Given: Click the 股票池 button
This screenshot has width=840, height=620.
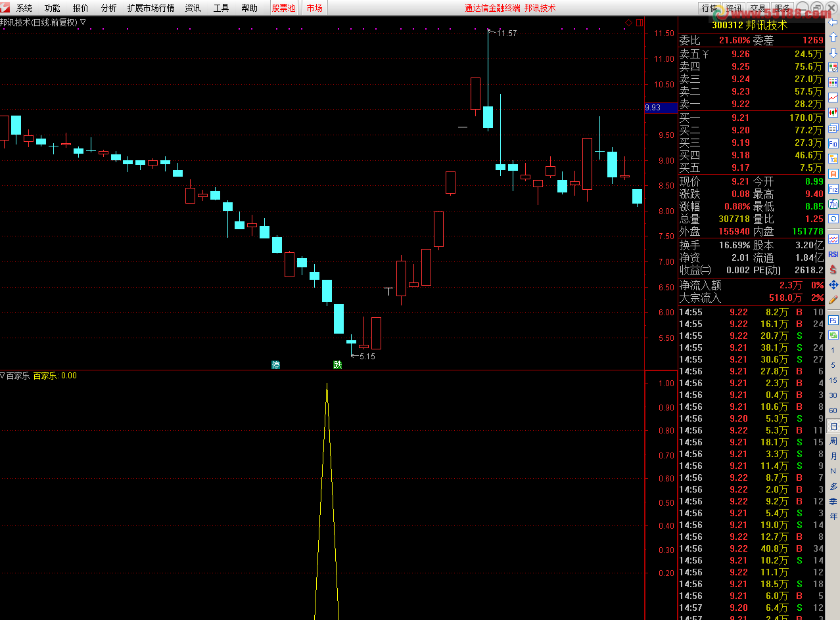Looking at the screenshot, I should coord(284,8).
